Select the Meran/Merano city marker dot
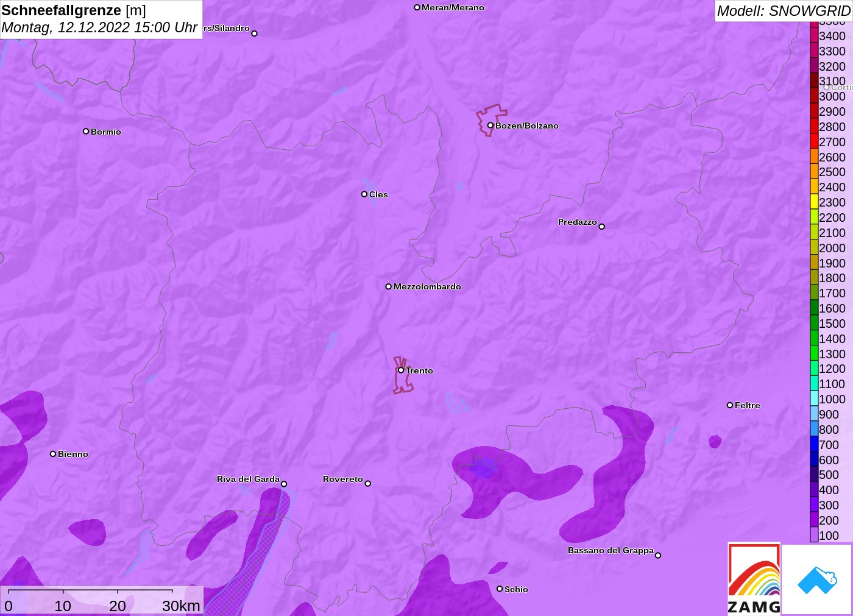Viewport: 853px width, 616px height. click(417, 7)
